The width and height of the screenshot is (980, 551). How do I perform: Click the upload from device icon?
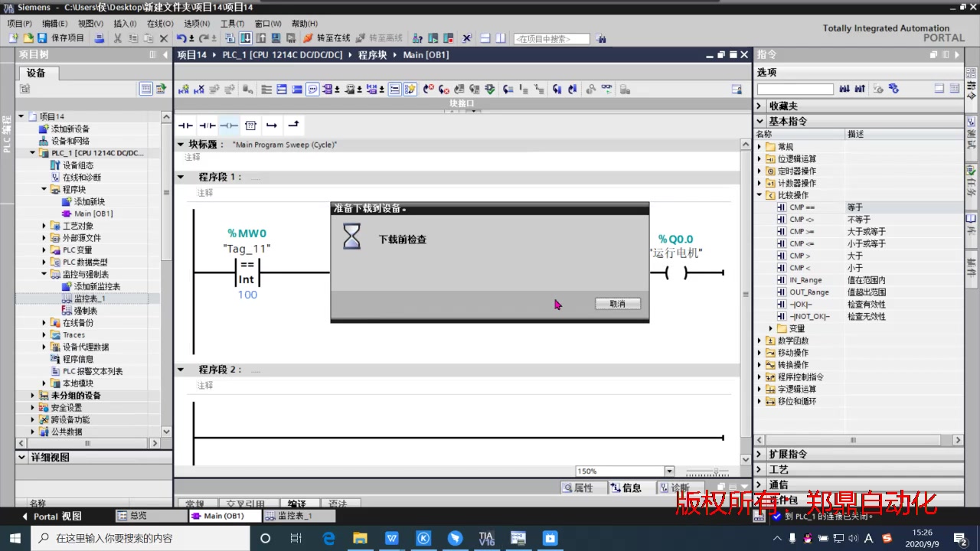pyautogui.click(x=261, y=37)
